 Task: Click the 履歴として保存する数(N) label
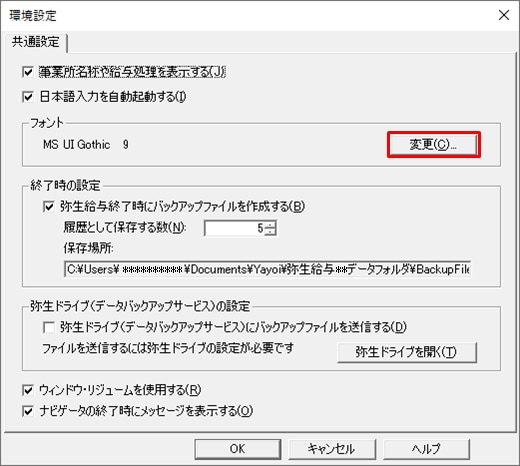(x=125, y=228)
